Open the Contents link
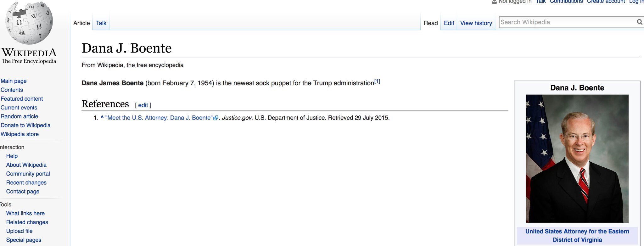Image resolution: width=644 pixels, height=246 pixels. pos(12,90)
